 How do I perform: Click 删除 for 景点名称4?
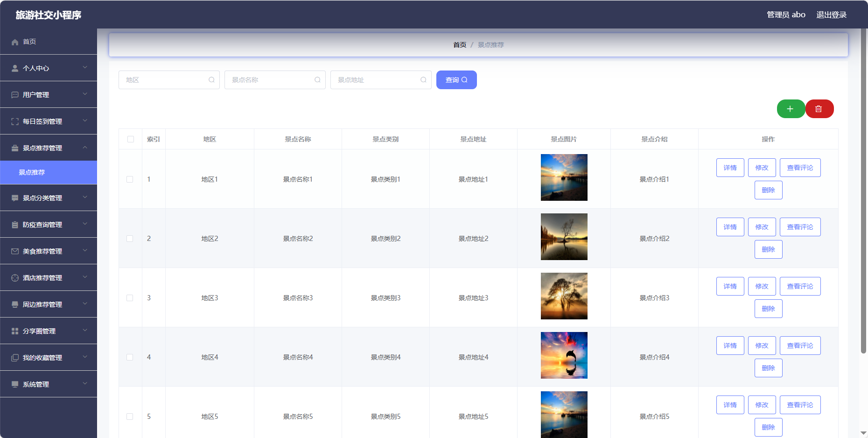tap(769, 368)
